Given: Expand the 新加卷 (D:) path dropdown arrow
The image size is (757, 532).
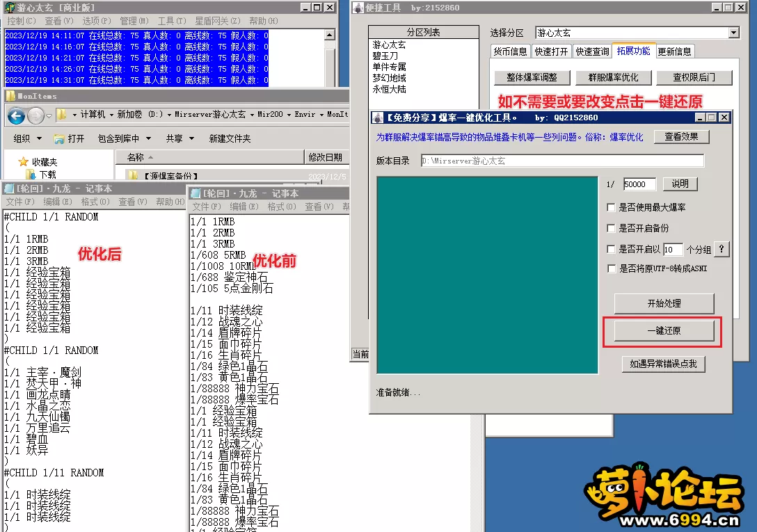Looking at the screenshot, I should (x=169, y=115).
